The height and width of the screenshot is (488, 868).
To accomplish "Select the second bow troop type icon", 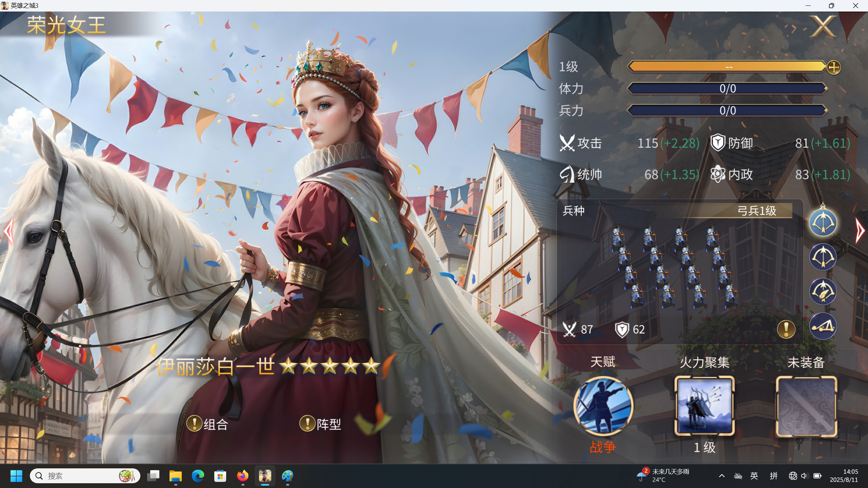I will [823, 257].
